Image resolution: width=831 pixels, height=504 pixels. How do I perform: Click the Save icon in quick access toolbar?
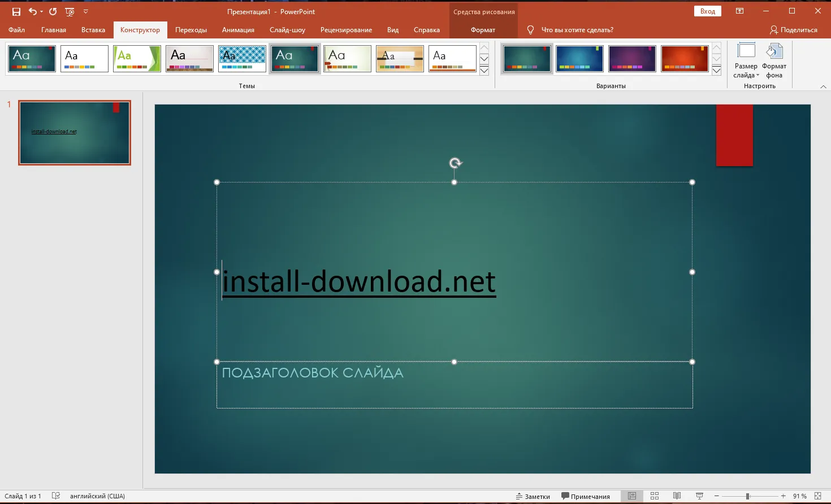pyautogui.click(x=16, y=11)
